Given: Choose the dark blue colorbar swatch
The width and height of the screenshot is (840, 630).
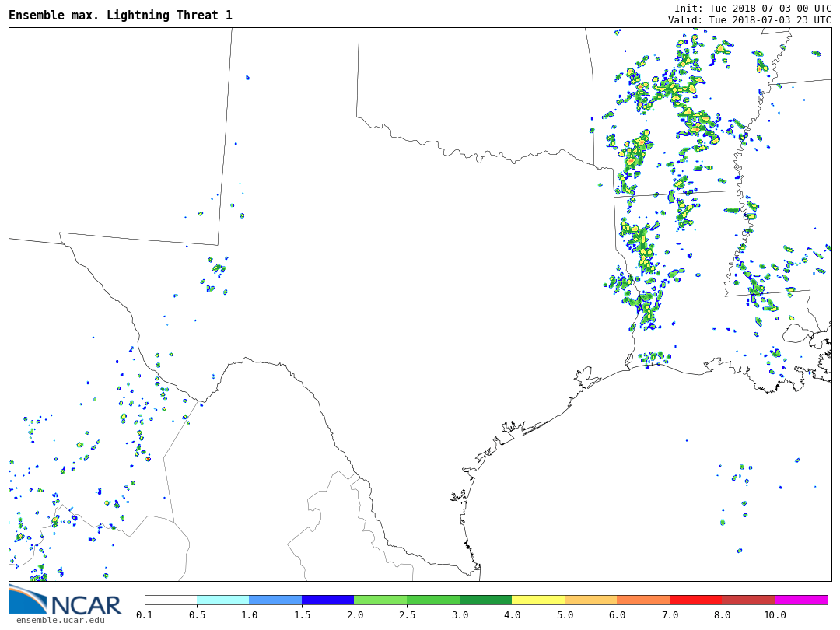Looking at the screenshot, I should (327, 600).
